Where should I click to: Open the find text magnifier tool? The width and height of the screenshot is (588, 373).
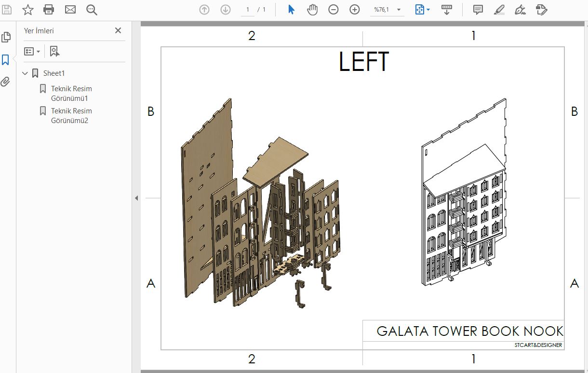coord(92,10)
